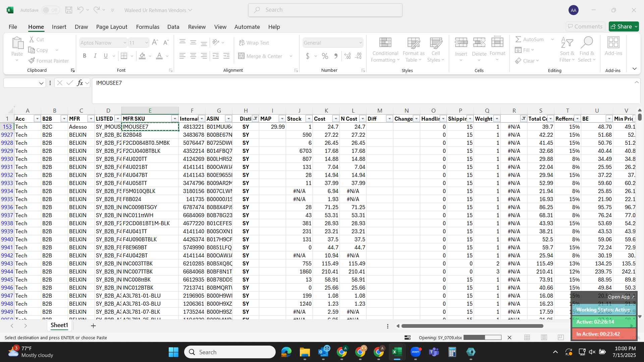Screen dimensions: 644x362
Task: Click the Center align icon
Action: pyautogui.click(x=193, y=56)
